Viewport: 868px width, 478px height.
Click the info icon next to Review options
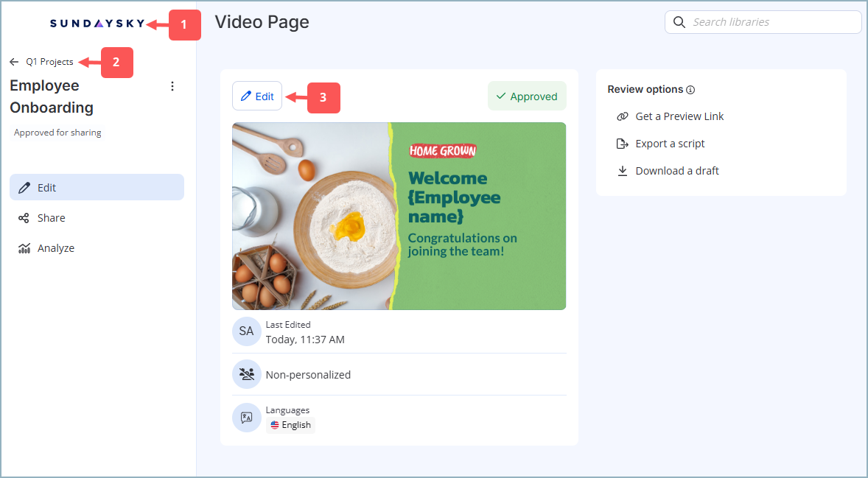pos(690,89)
